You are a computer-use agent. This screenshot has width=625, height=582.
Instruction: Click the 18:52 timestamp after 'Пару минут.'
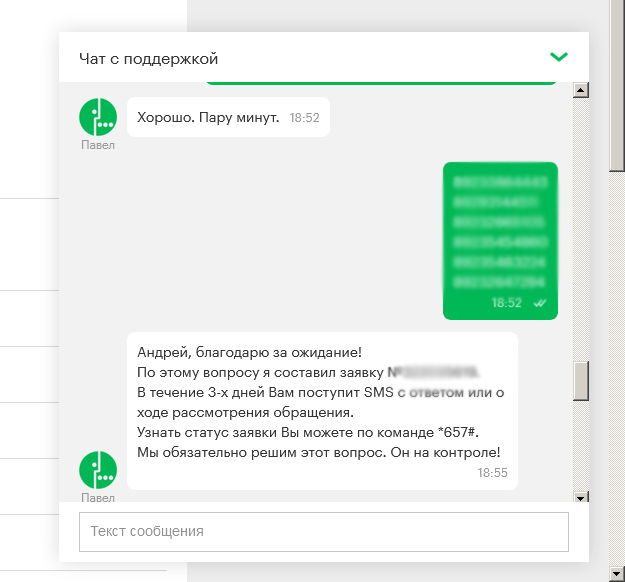click(x=304, y=118)
